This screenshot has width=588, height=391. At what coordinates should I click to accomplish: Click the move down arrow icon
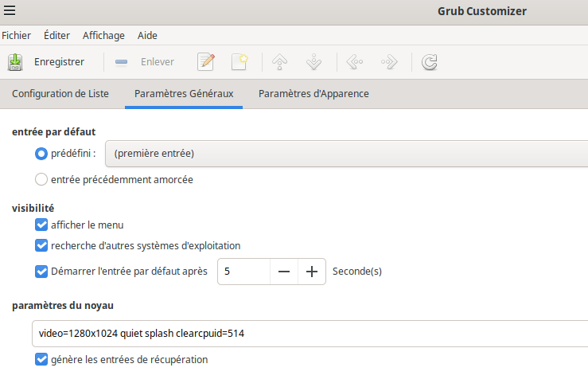click(313, 62)
